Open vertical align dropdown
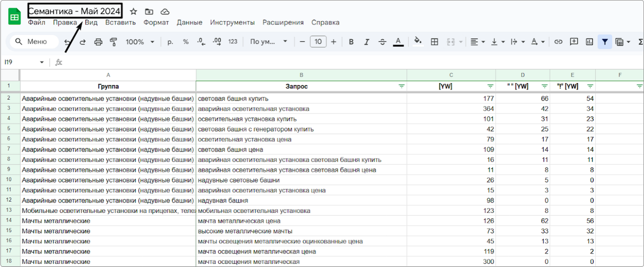The height and width of the screenshot is (267, 644). click(x=498, y=42)
